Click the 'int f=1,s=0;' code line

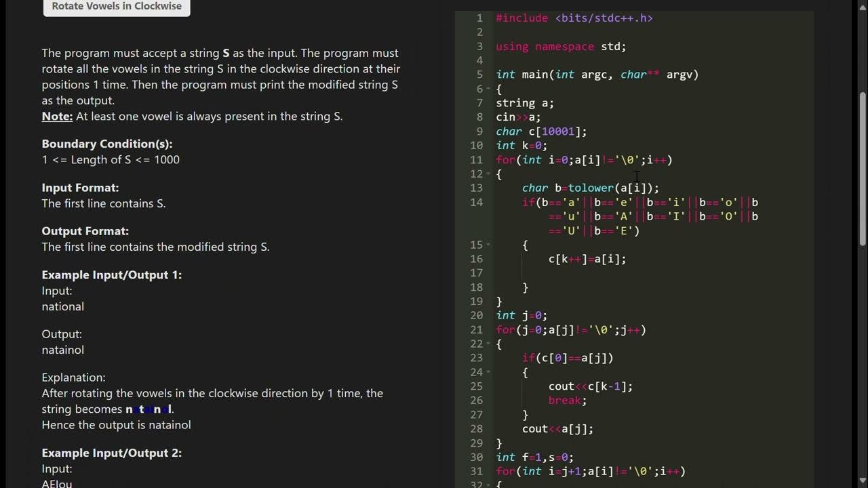534,457
